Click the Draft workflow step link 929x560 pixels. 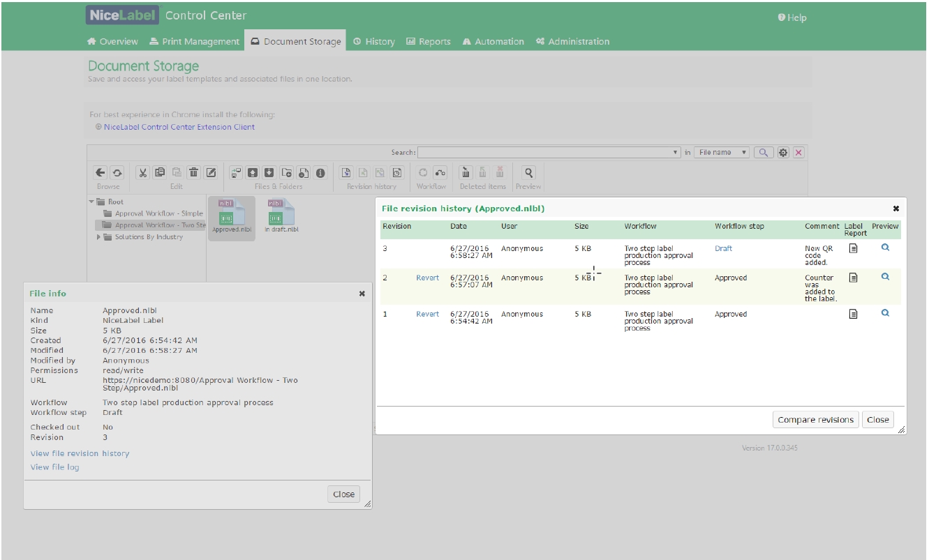pyautogui.click(x=724, y=249)
